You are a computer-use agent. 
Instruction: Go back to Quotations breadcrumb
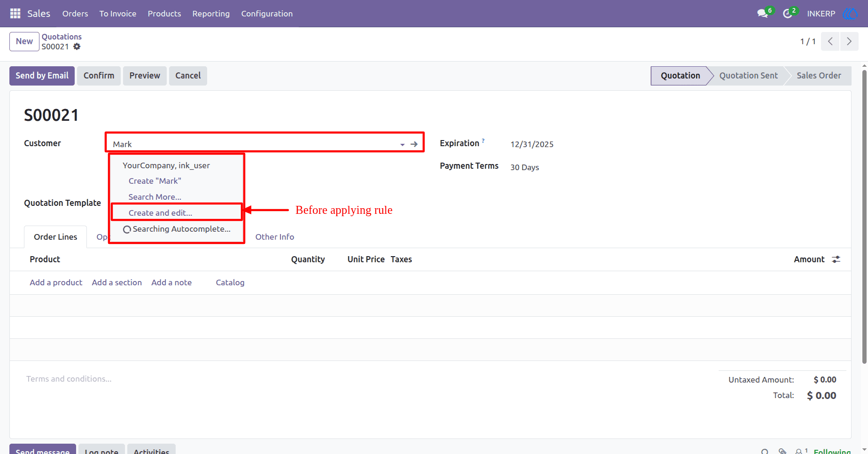62,37
